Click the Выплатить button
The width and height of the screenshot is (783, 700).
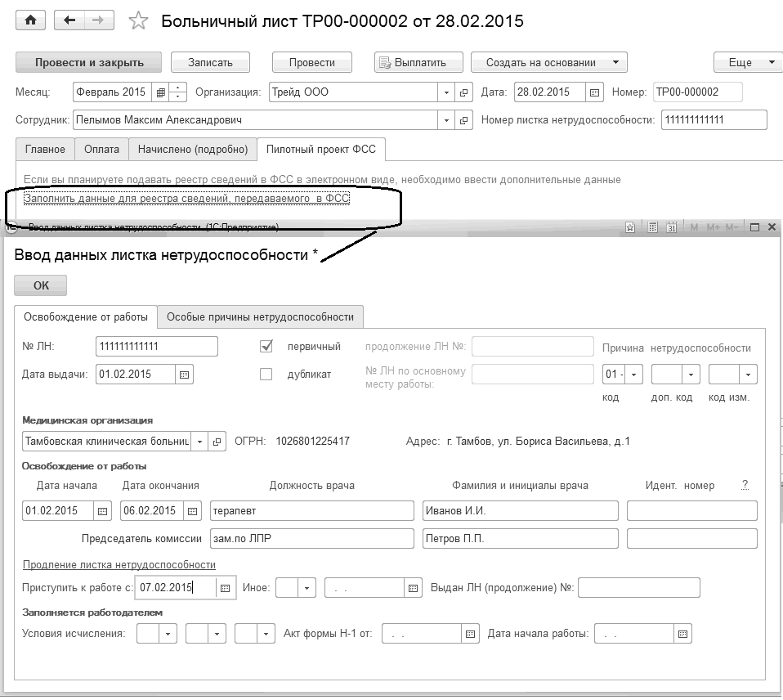(418, 62)
